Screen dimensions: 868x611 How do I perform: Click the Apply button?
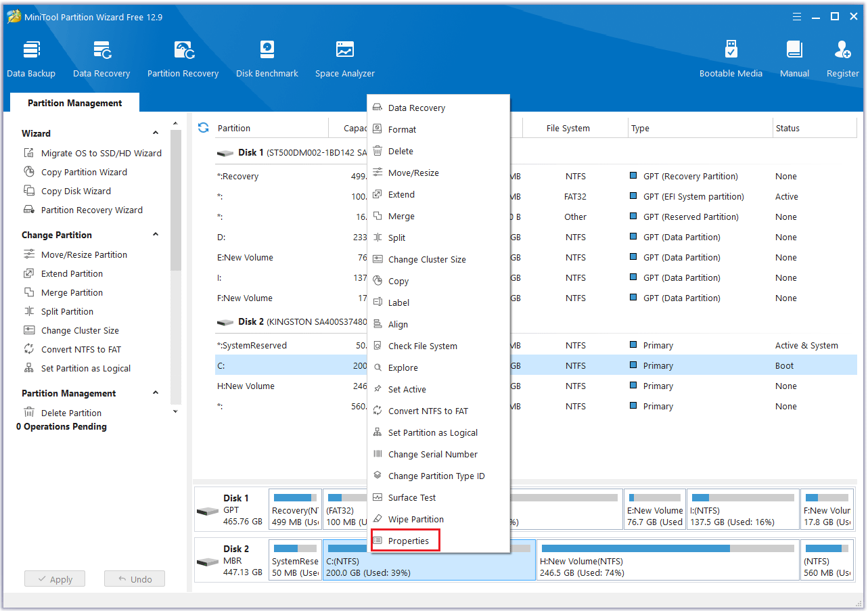(x=55, y=579)
